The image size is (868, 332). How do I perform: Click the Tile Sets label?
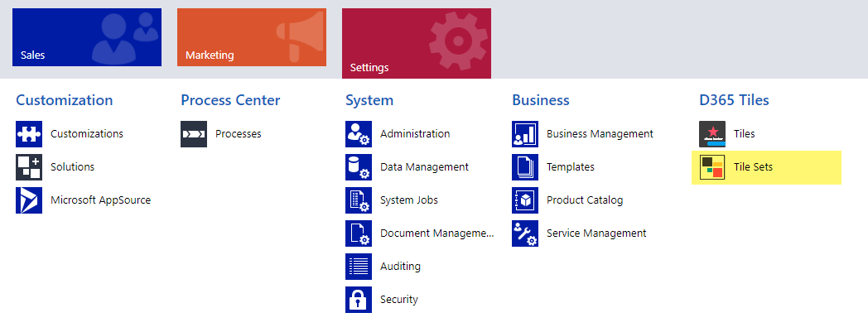click(x=753, y=167)
